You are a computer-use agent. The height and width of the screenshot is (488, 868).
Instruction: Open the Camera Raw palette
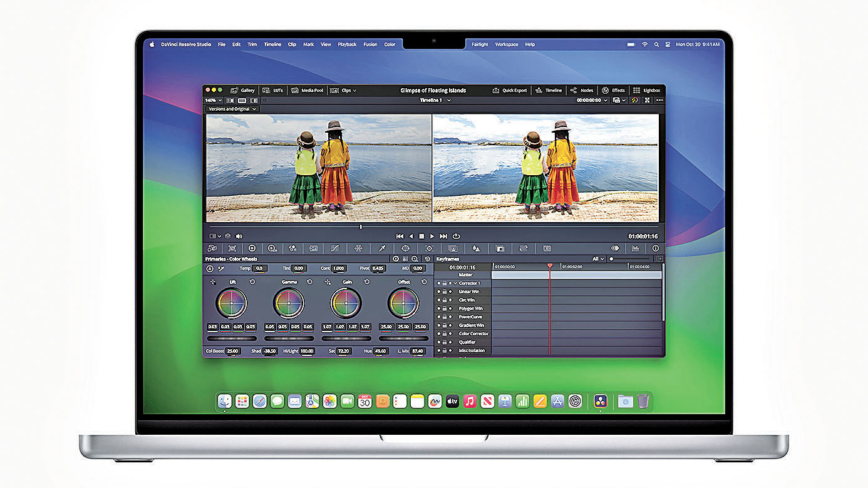(x=212, y=248)
